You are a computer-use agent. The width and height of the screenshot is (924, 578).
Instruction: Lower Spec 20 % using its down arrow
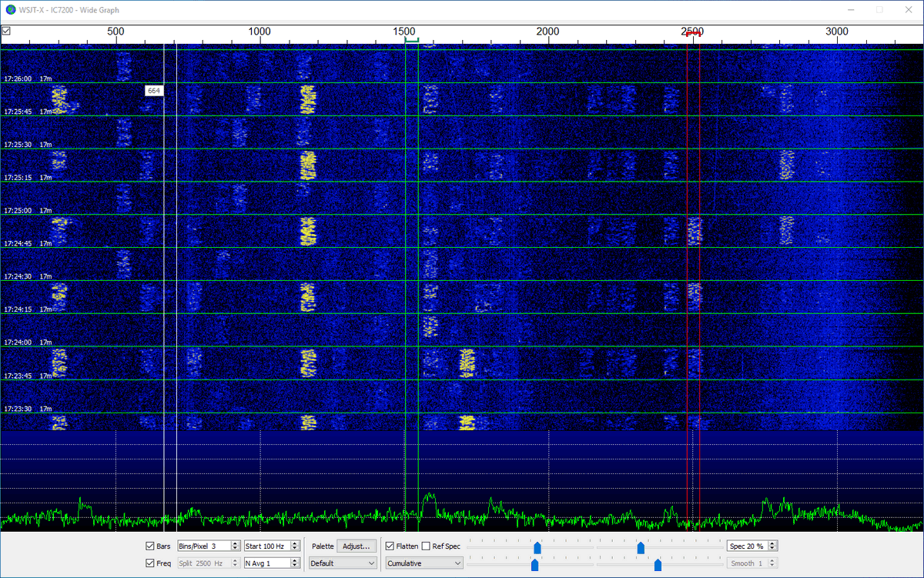pyautogui.click(x=772, y=549)
